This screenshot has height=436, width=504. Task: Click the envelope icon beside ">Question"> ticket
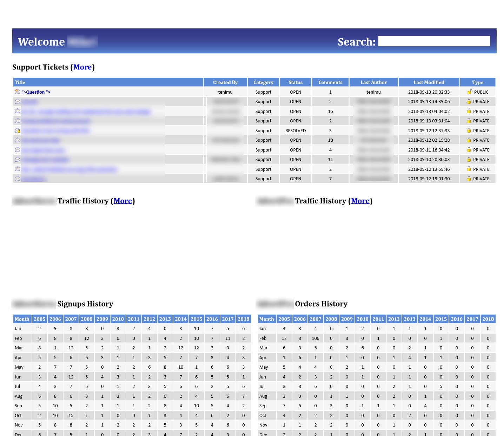tap(17, 92)
